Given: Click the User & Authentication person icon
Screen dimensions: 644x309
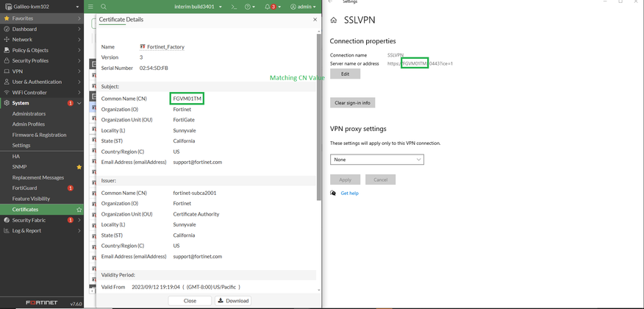Looking at the screenshot, I should (x=7, y=82).
